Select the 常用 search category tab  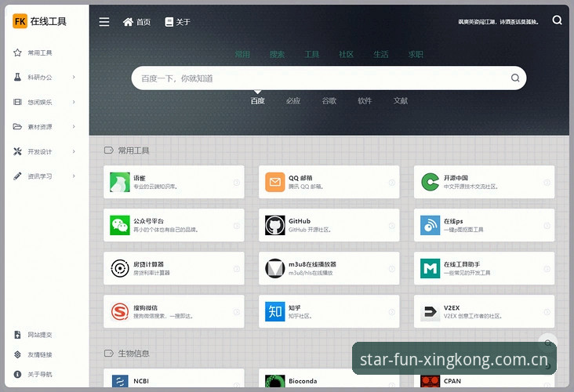242,55
